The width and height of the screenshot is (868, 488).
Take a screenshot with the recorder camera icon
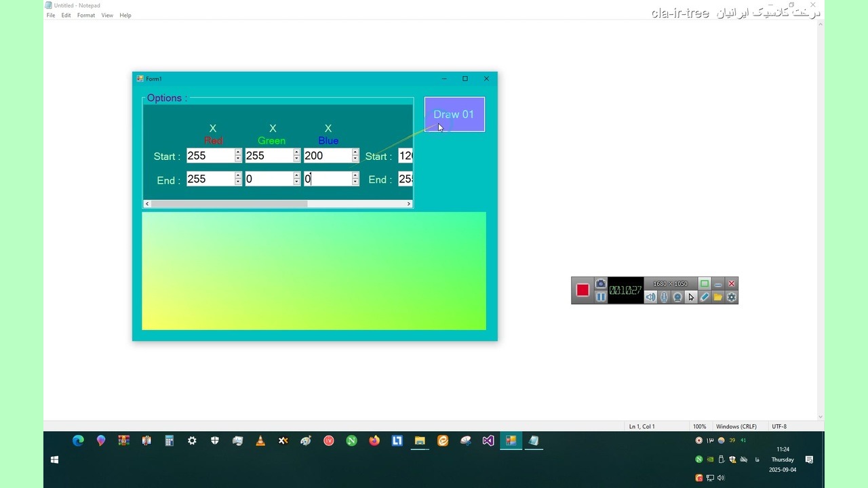click(x=601, y=284)
